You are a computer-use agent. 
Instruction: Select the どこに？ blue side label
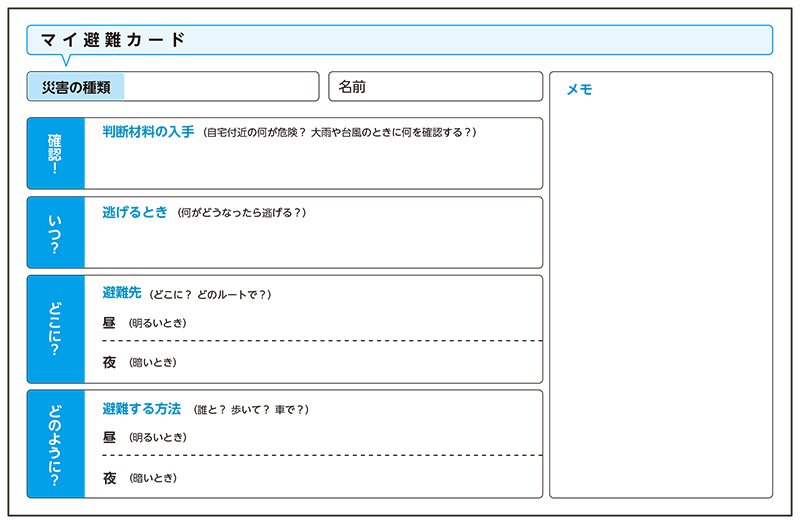[x=56, y=329]
